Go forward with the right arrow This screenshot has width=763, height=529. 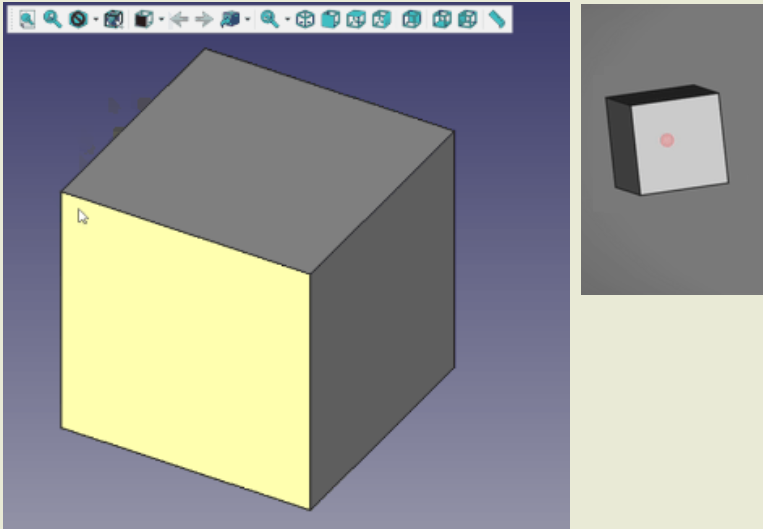(x=204, y=19)
